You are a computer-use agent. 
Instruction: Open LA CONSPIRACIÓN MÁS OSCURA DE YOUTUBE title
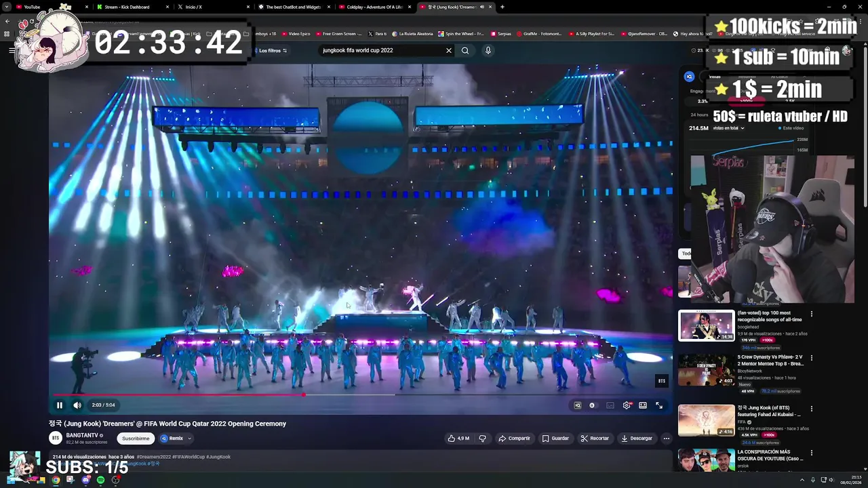pyautogui.click(x=770, y=455)
